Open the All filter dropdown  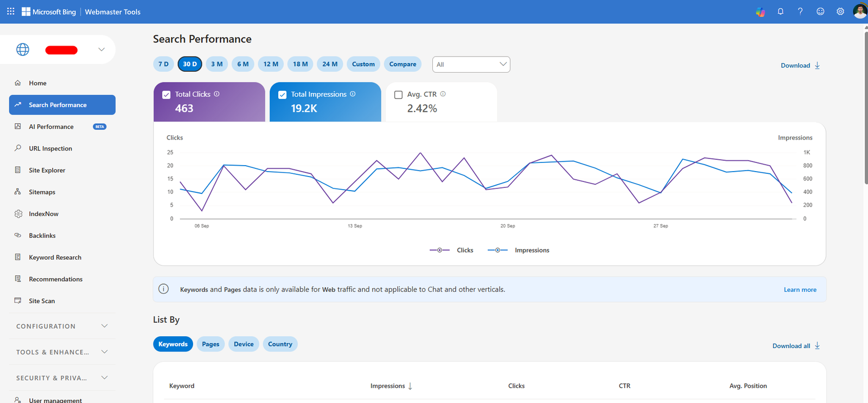point(471,64)
